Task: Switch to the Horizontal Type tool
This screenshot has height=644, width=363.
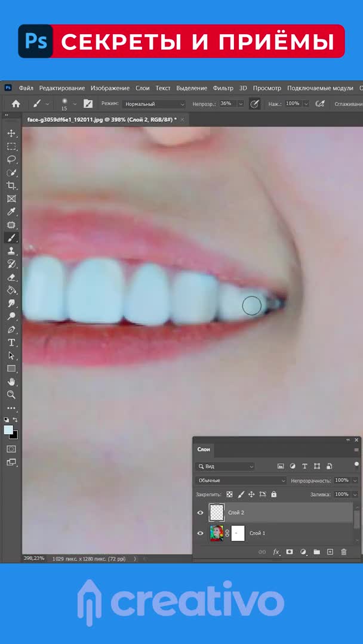Action: tap(11, 342)
